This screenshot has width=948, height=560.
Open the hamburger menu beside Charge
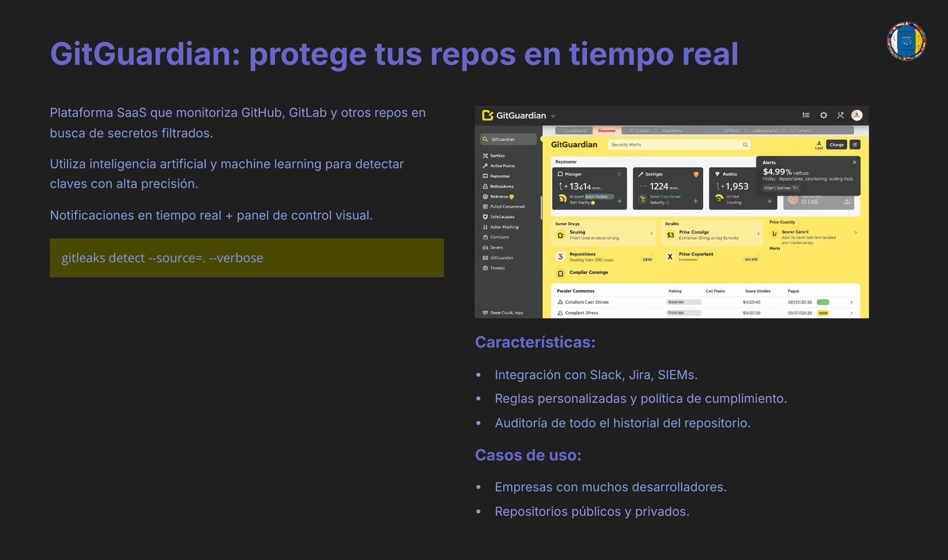855,145
